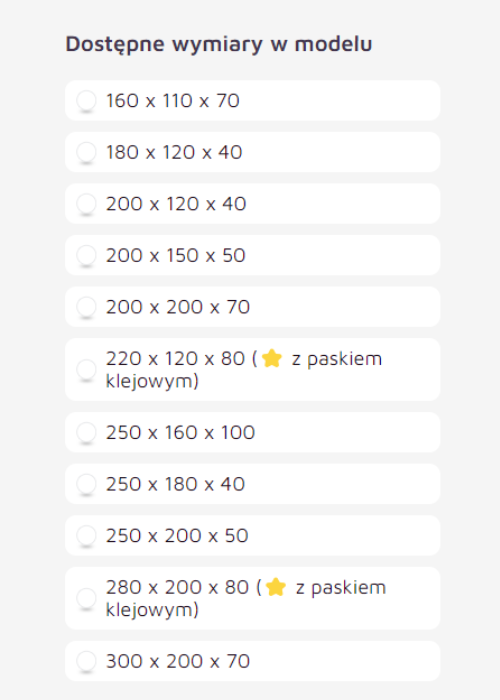Choose the 180 x 120 x 40 radio circle
This screenshot has height=700, width=500.
click(x=86, y=152)
